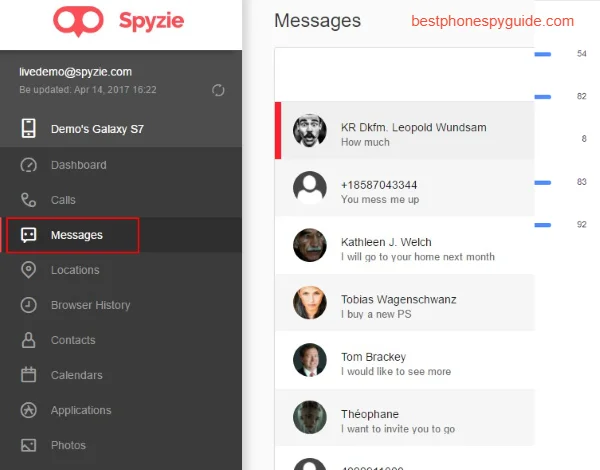Click 'Be updated: Apr 14, 2017' timestamp
This screenshot has height=470, width=600.
pyautogui.click(x=88, y=90)
